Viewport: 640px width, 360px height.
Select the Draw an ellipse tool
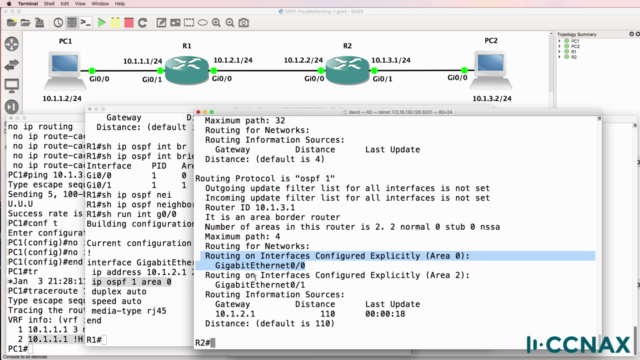pyautogui.click(x=202, y=22)
